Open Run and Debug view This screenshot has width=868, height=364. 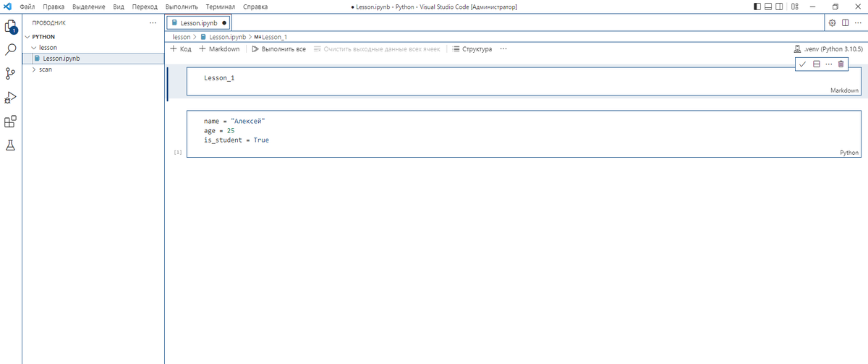click(x=11, y=97)
